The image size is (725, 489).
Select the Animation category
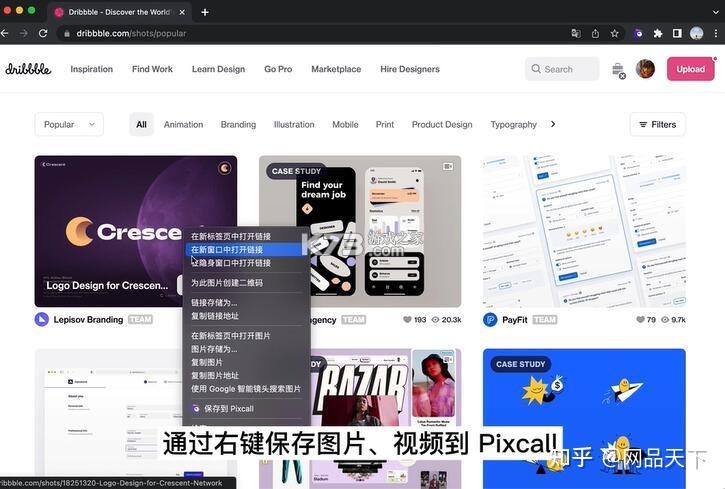point(184,124)
